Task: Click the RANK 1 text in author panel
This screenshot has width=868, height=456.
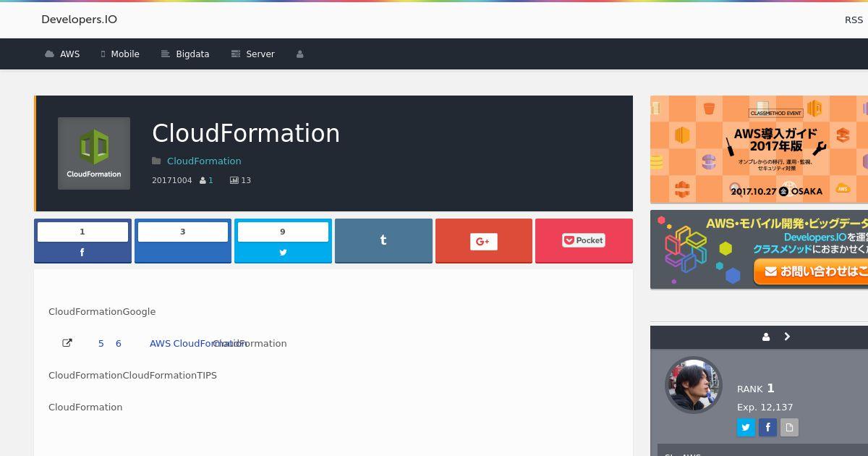Action: click(x=756, y=389)
